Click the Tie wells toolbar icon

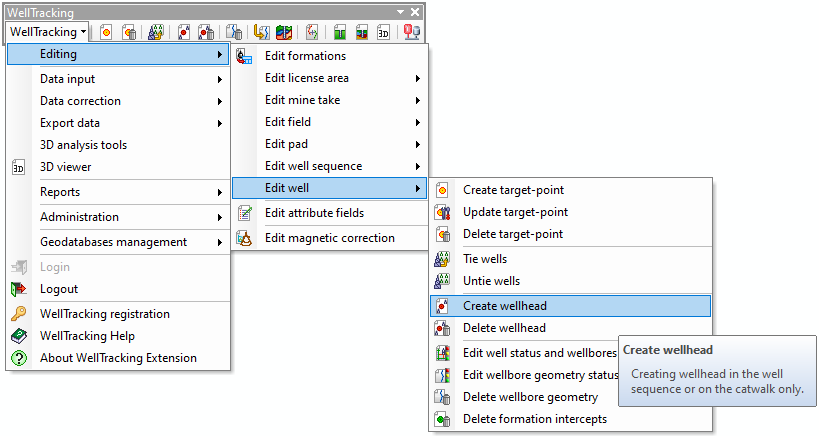click(x=156, y=32)
